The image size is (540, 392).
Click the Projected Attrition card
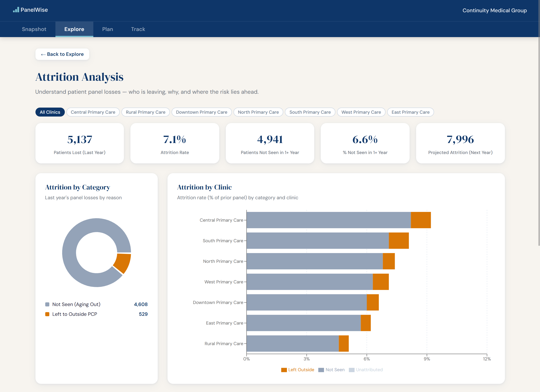click(460, 143)
